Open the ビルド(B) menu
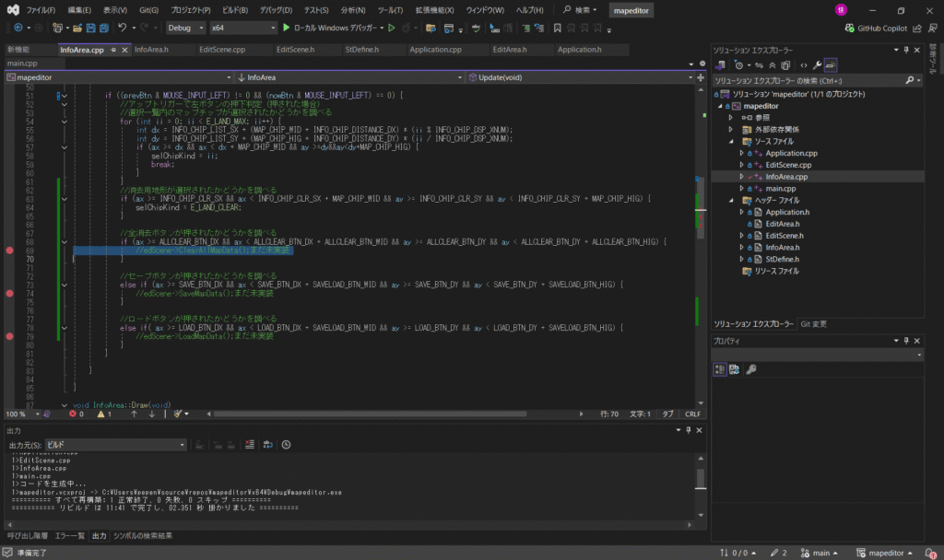 pyautogui.click(x=234, y=9)
